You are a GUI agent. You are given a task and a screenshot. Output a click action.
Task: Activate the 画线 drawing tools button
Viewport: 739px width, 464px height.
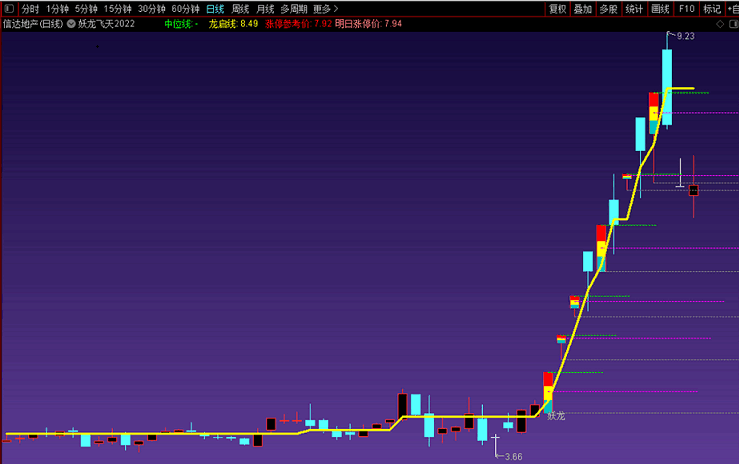pyautogui.click(x=660, y=9)
